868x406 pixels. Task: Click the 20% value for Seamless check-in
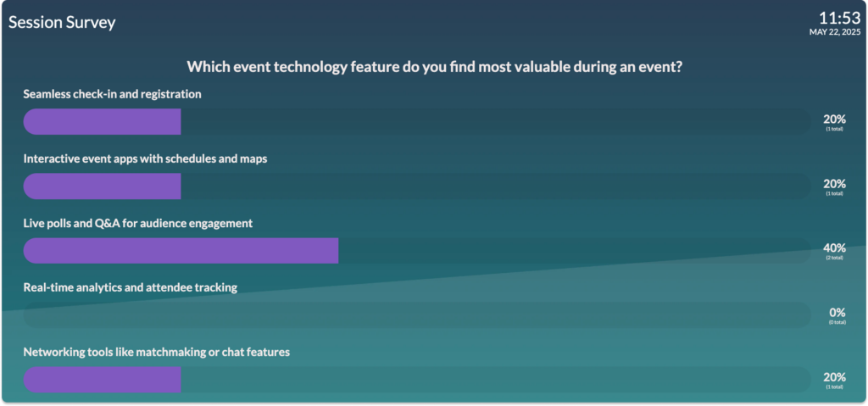point(834,119)
